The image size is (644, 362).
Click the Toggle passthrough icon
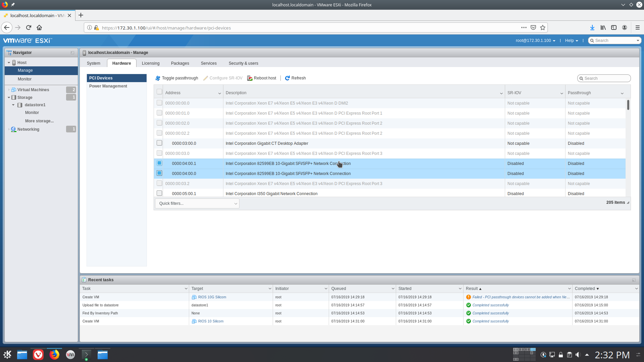tap(158, 78)
